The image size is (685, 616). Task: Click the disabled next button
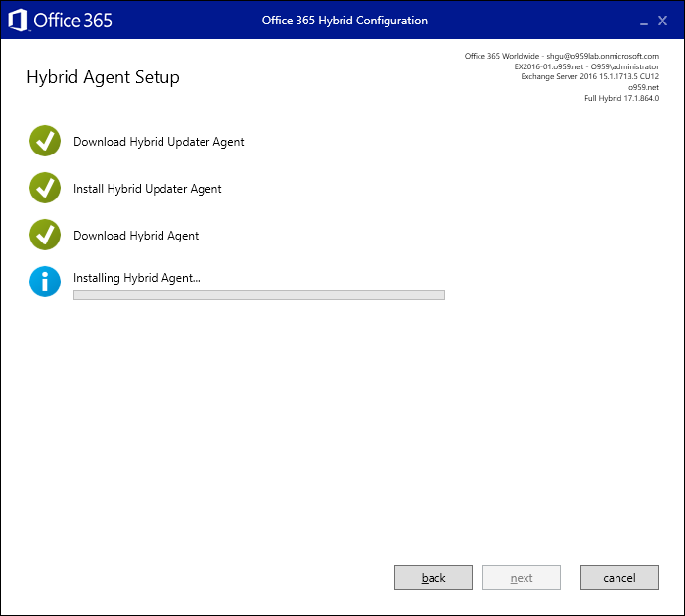tap(522, 578)
